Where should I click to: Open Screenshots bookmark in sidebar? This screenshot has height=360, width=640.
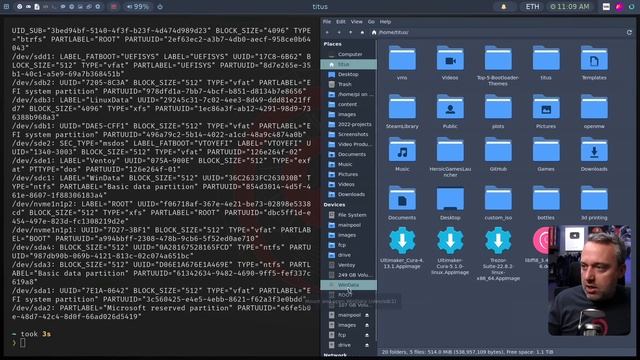point(348,134)
